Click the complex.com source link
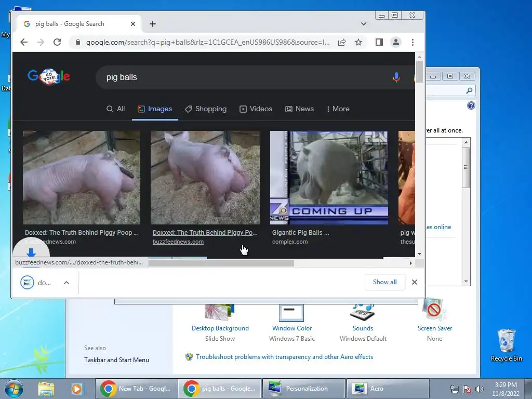Screen dimensions: 532x399 (x=290, y=242)
